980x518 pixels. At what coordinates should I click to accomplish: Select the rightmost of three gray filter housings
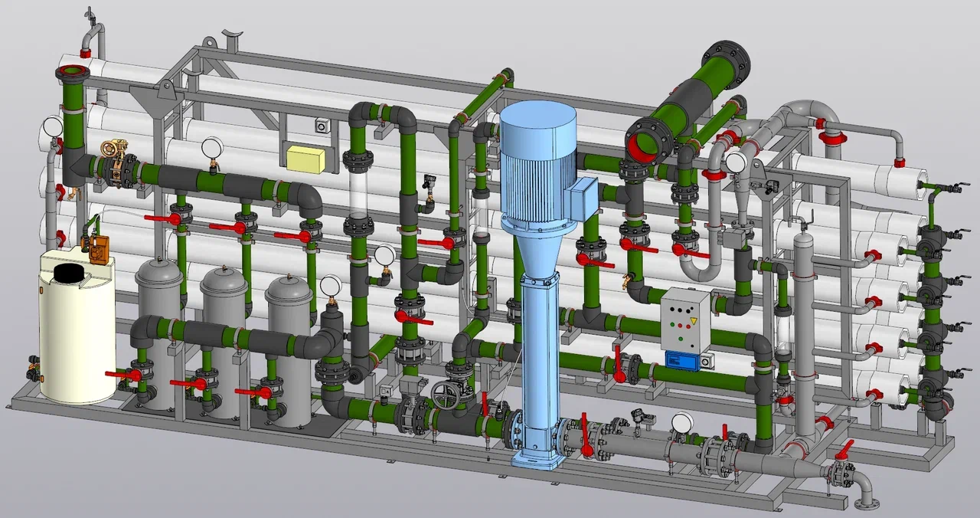(290, 351)
